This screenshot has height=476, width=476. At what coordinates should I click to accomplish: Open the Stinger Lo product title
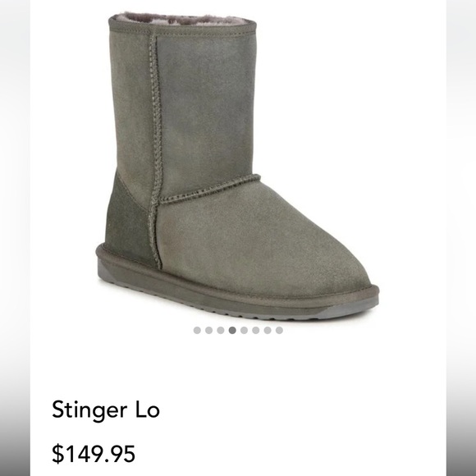click(x=106, y=410)
